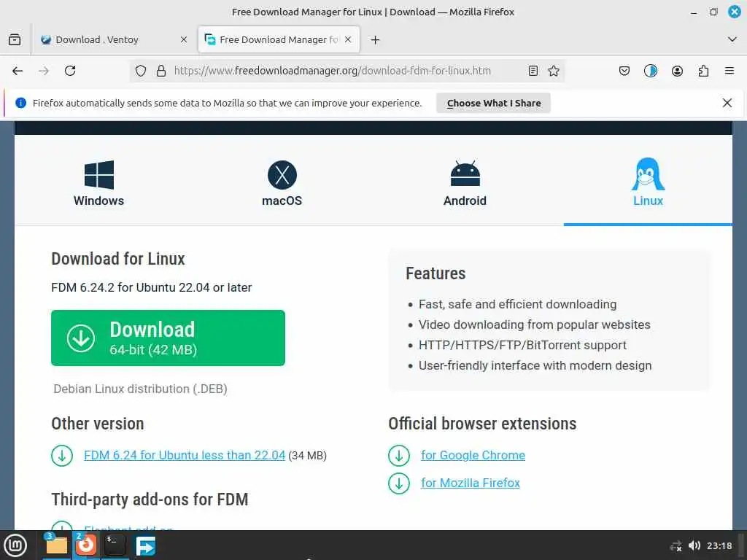Go back to the previous page
The height and width of the screenshot is (560, 747).
tap(18, 71)
